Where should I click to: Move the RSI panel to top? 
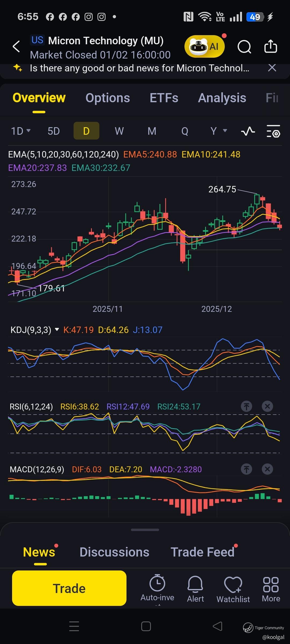pos(247,406)
